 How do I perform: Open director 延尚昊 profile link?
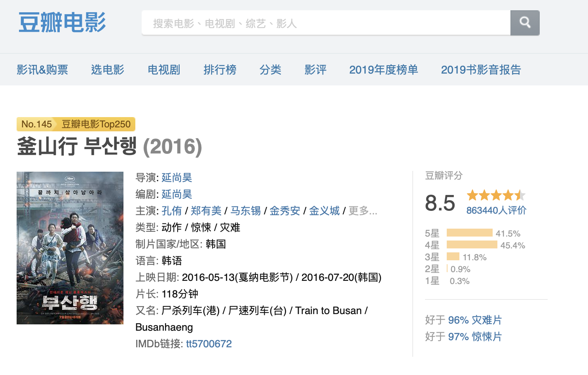177,178
